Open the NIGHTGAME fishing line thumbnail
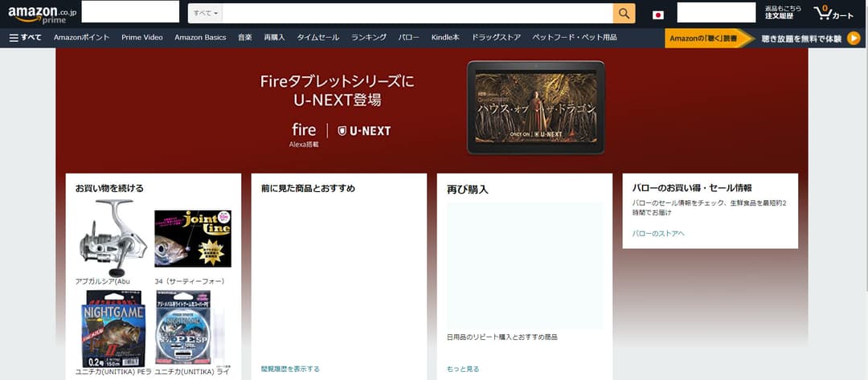The height and width of the screenshot is (380, 868). point(113,329)
